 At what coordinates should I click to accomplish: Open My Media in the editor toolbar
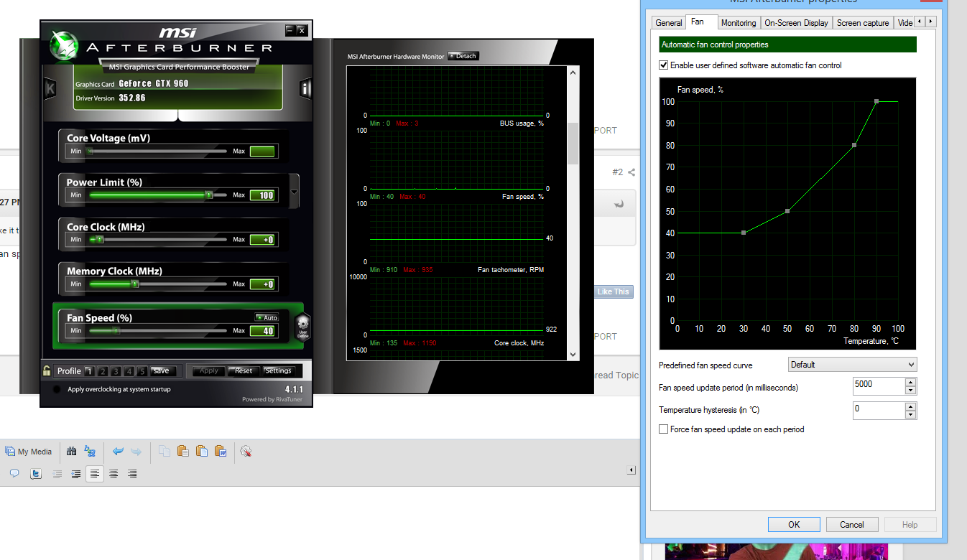tap(29, 452)
